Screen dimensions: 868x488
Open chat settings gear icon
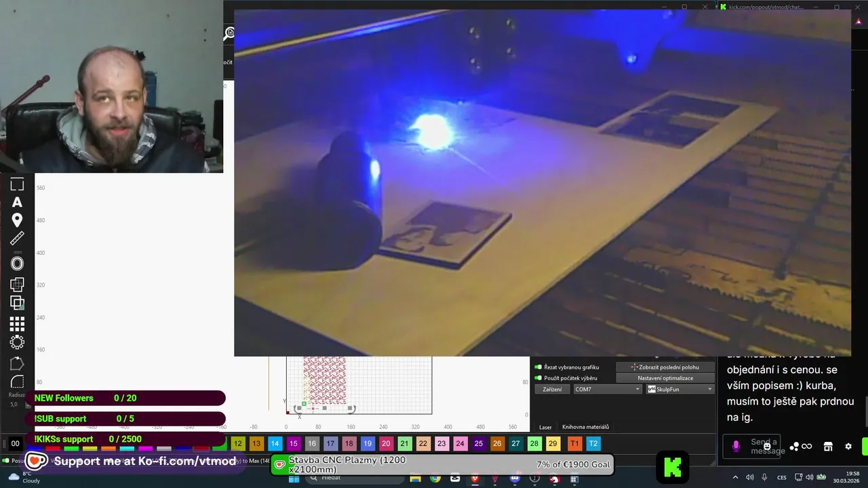pyautogui.click(x=848, y=446)
